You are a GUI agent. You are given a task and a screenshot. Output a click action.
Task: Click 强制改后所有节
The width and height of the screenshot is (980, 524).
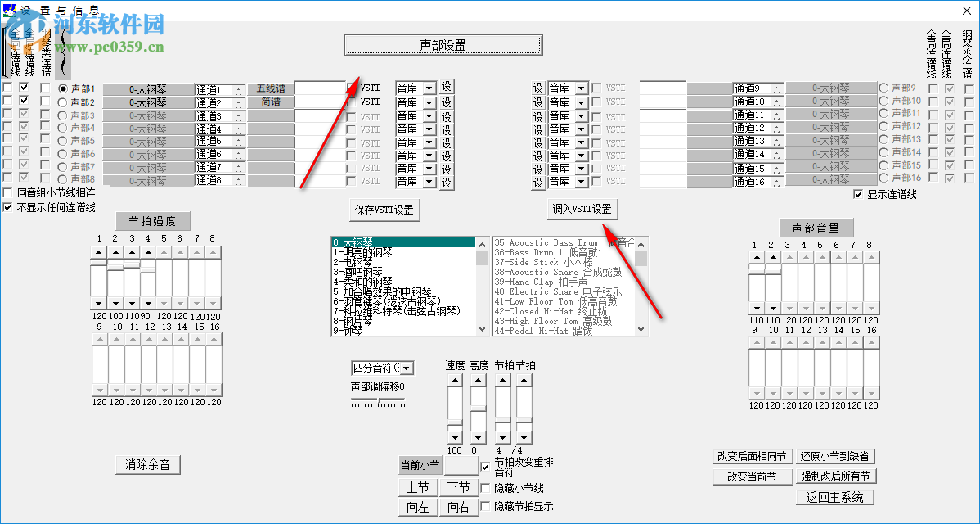pos(835,477)
